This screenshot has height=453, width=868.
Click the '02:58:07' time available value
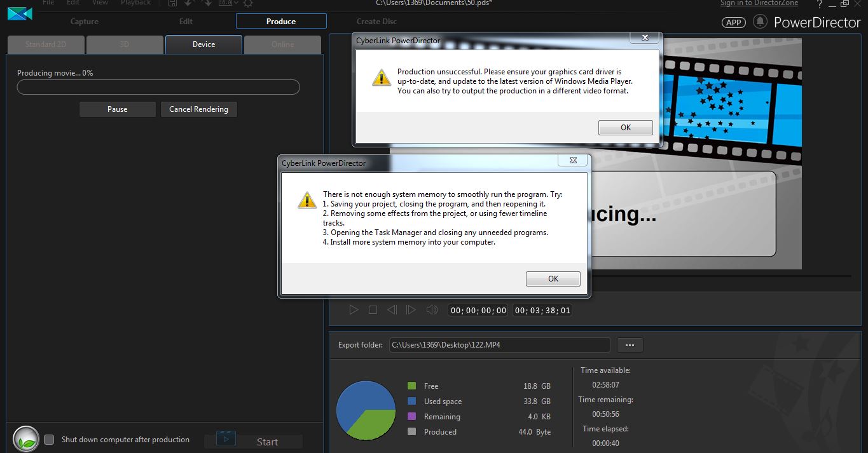(605, 385)
